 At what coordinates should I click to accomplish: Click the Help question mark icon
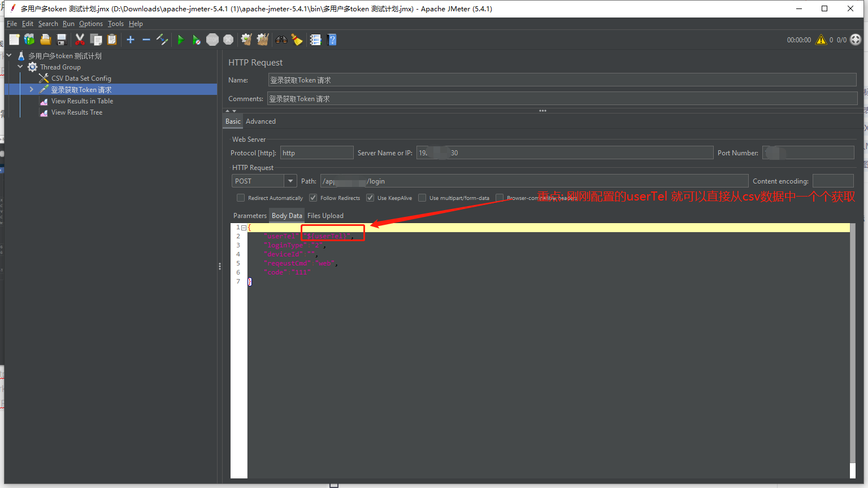coord(332,40)
